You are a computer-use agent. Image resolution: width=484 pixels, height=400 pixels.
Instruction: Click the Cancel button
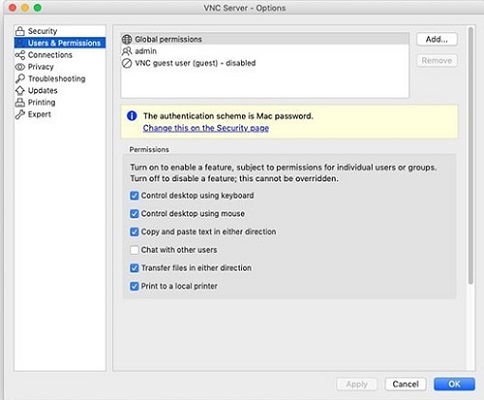tap(405, 384)
